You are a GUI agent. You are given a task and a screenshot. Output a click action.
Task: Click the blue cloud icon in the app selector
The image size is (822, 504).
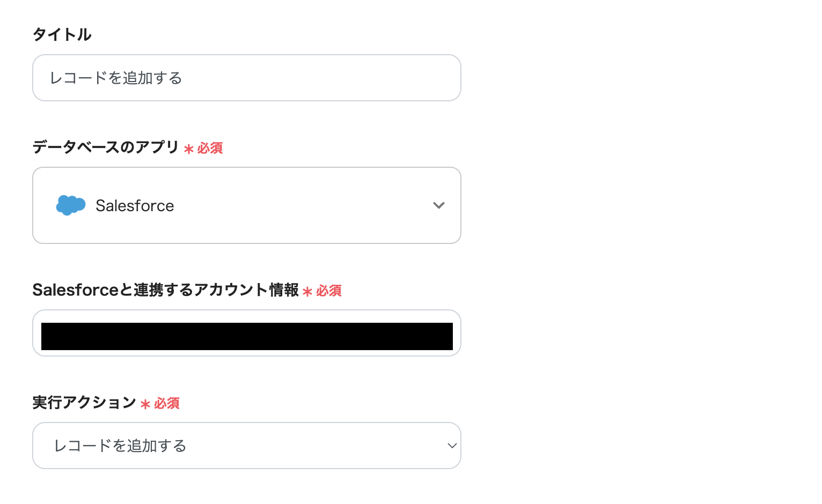point(70,205)
